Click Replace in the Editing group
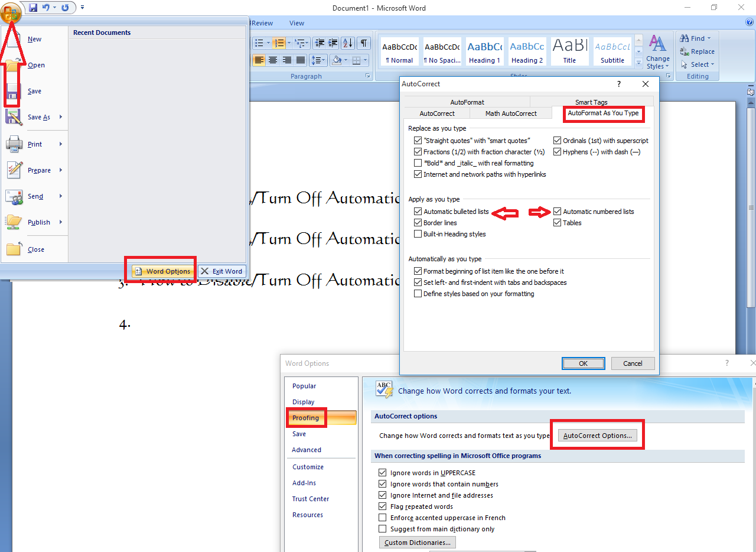 pos(697,51)
